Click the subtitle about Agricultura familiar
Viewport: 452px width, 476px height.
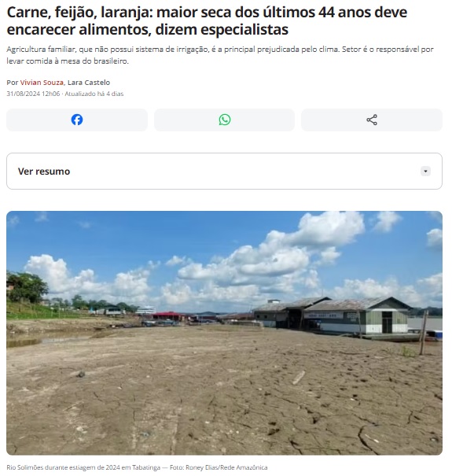click(220, 55)
